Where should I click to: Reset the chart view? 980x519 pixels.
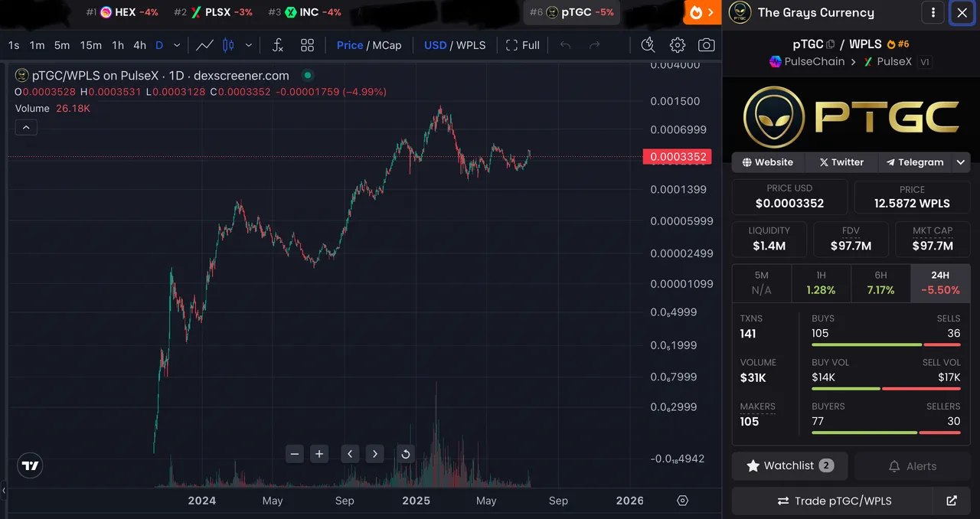(406, 454)
